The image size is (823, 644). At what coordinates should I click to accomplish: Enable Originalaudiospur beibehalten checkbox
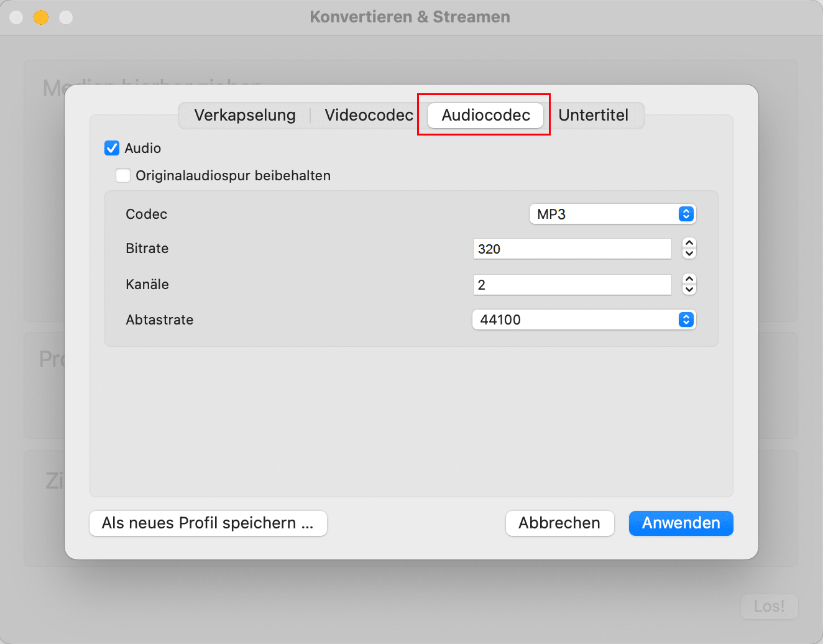click(x=123, y=175)
